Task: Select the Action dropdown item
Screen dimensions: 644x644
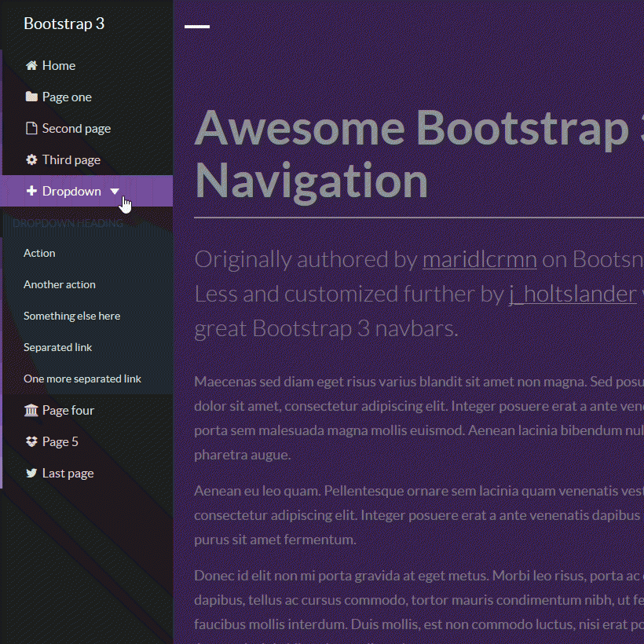Action: tap(39, 254)
